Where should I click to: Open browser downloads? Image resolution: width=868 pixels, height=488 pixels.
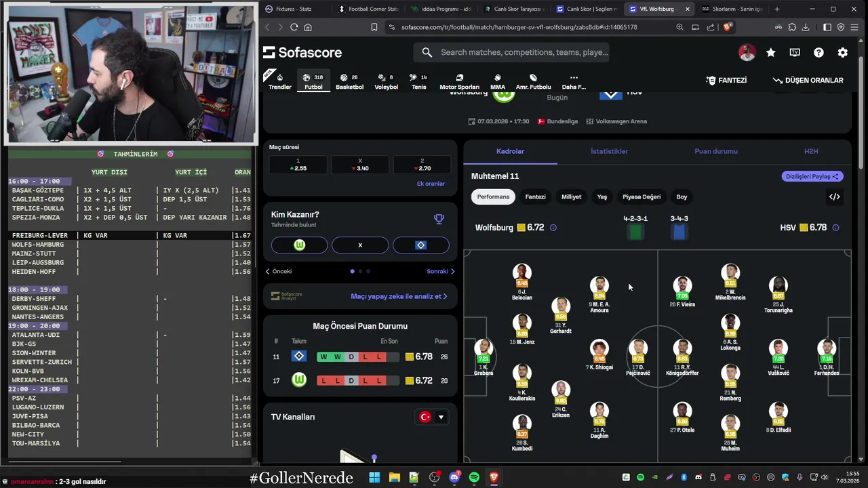(x=806, y=27)
